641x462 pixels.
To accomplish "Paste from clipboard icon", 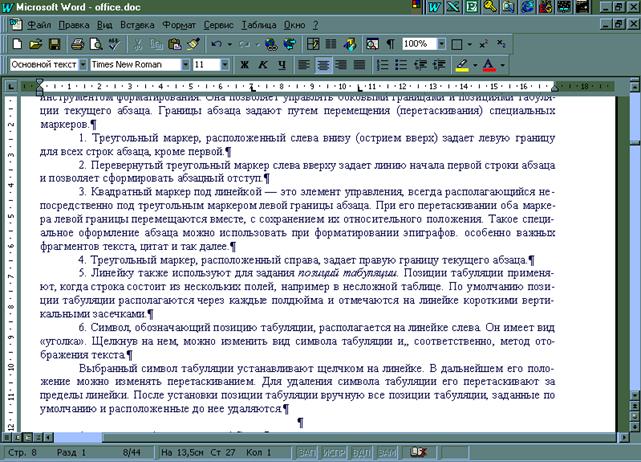I will pyautogui.click(x=175, y=44).
